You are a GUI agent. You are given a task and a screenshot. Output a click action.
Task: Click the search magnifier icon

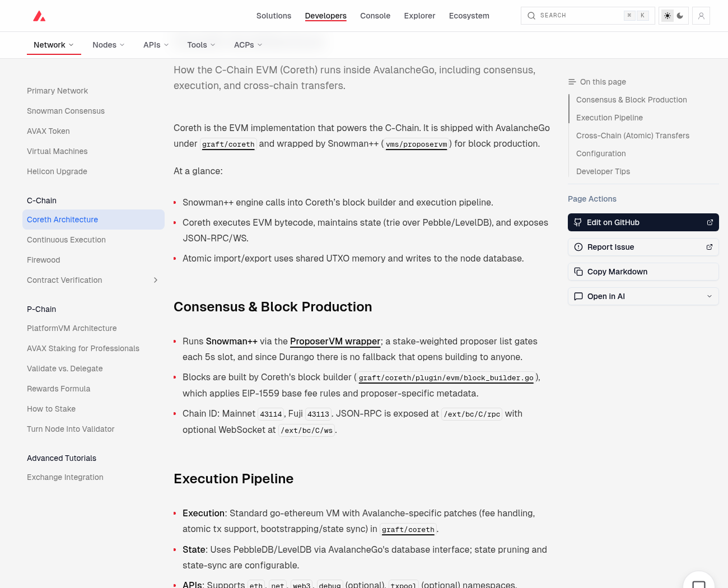(531, 16)
